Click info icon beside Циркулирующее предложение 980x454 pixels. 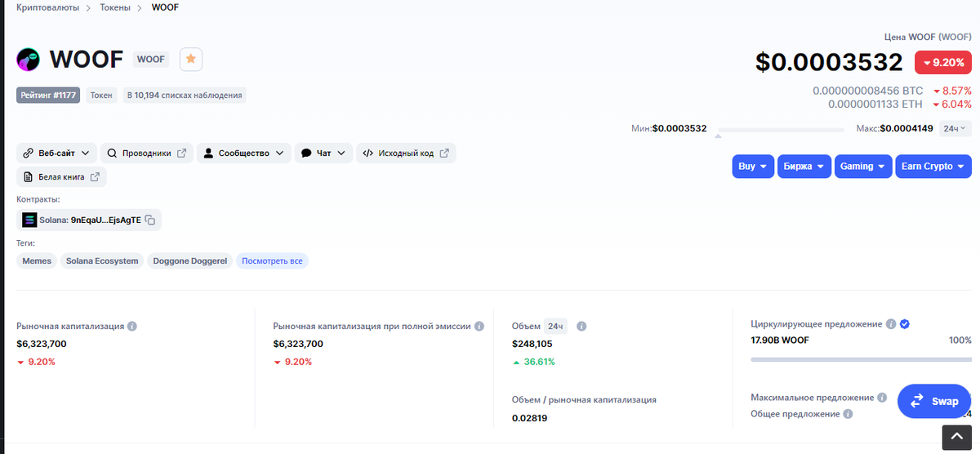[891, 324]
